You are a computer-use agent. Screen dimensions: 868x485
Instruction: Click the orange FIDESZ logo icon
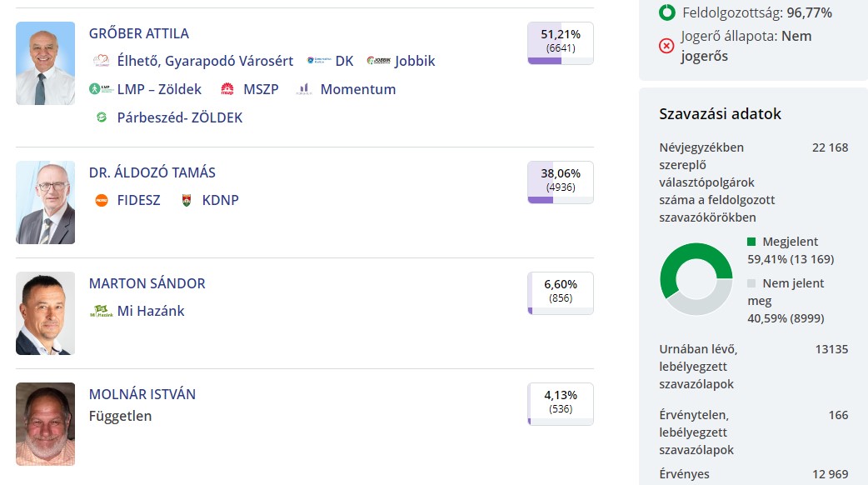click(x=101, y=200)
